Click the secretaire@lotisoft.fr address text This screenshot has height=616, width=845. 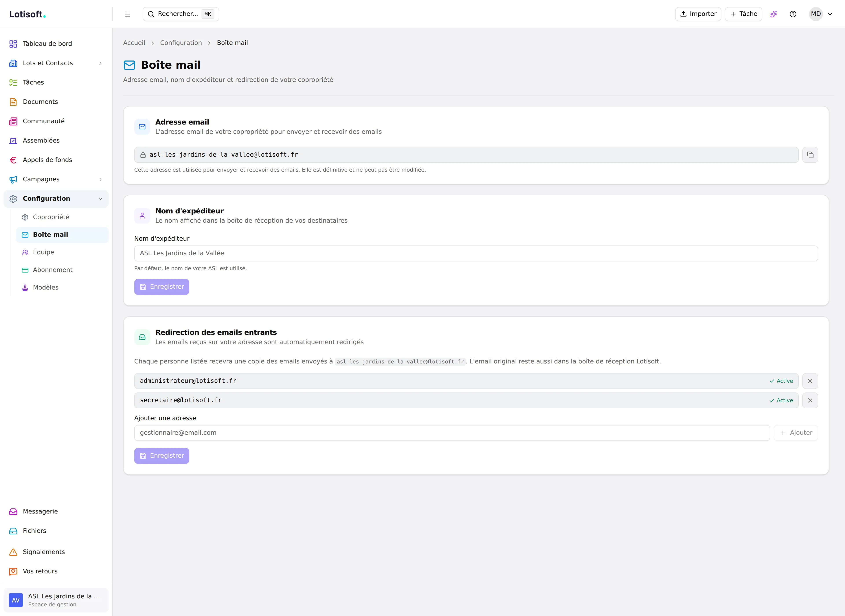pyautogui.click(x=180, y=400)
